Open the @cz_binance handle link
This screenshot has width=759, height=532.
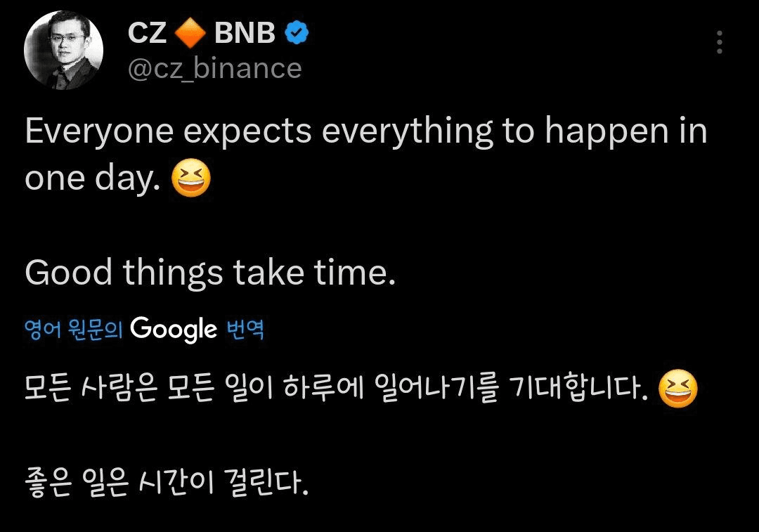215,68
